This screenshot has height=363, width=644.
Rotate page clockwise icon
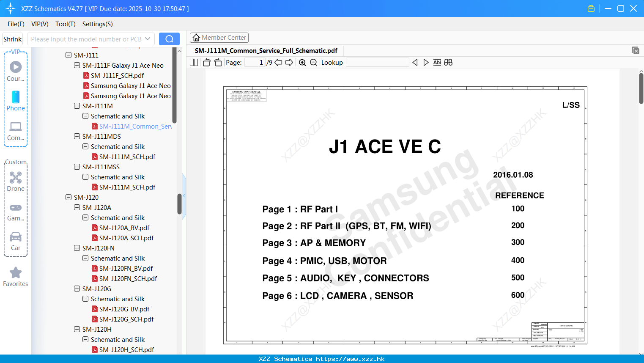tap(218, 62)
